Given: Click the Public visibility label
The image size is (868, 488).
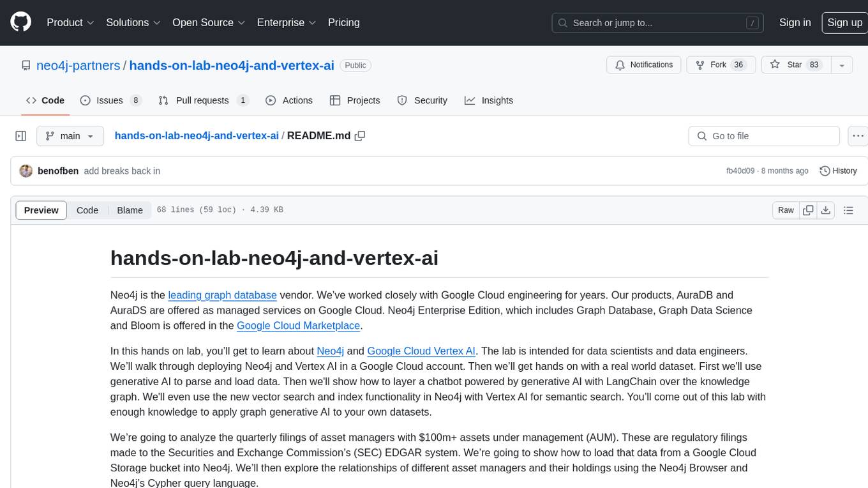Looking at the screenshot, I should [355, 65].
